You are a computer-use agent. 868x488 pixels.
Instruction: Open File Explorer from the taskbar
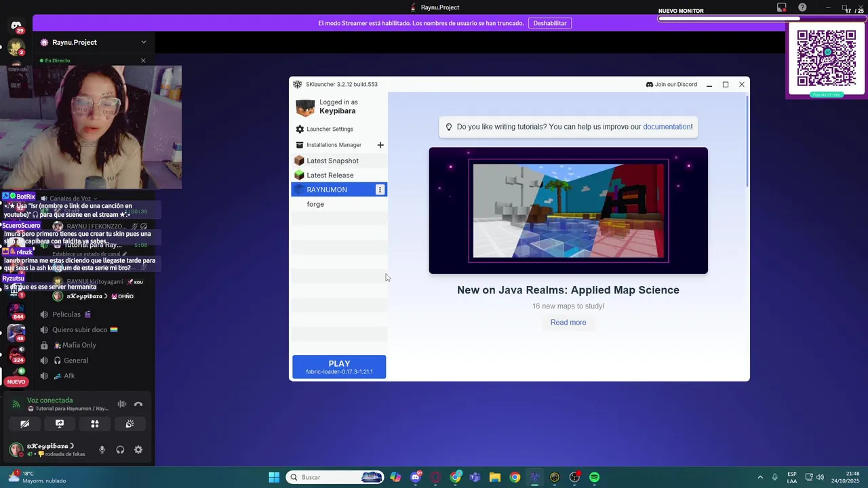(495, 477)
